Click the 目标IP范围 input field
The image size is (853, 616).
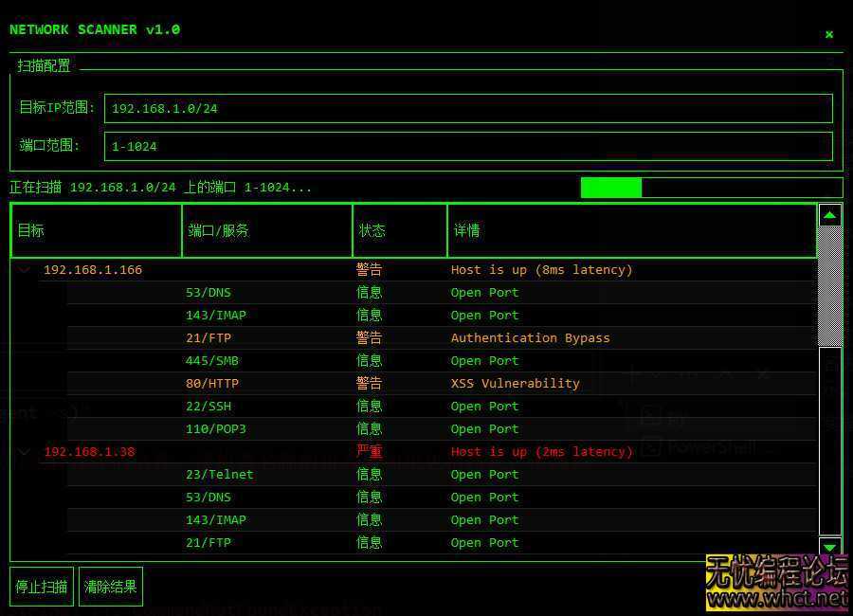(x=468, y=108)
